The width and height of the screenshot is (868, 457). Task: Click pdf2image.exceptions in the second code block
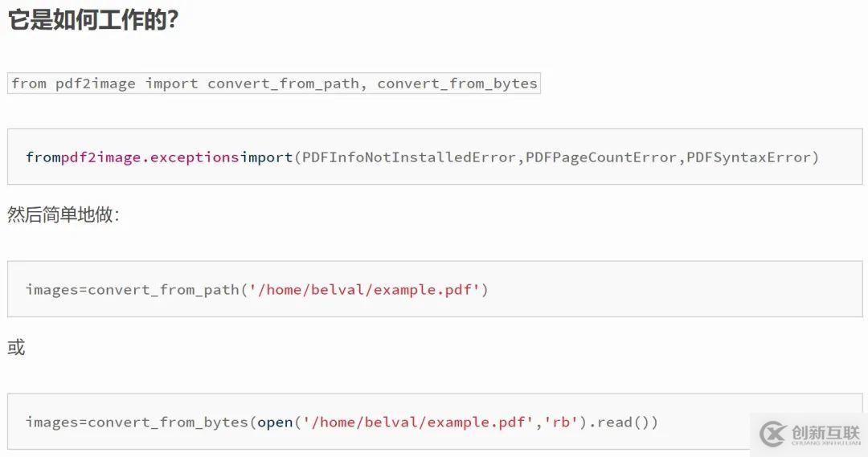(150, 157)
